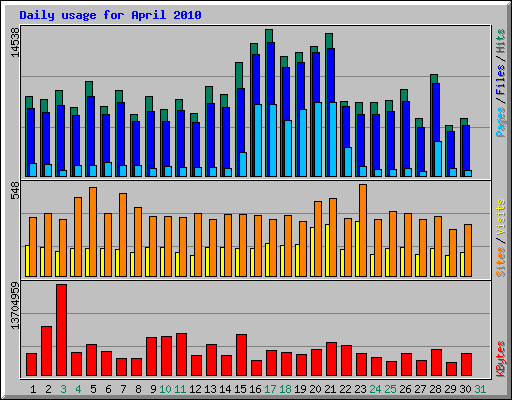The height and width of the screenshot is (400, 512).
Task: Click day 13 on the x-axis
Action: click(x=210, y=389)
